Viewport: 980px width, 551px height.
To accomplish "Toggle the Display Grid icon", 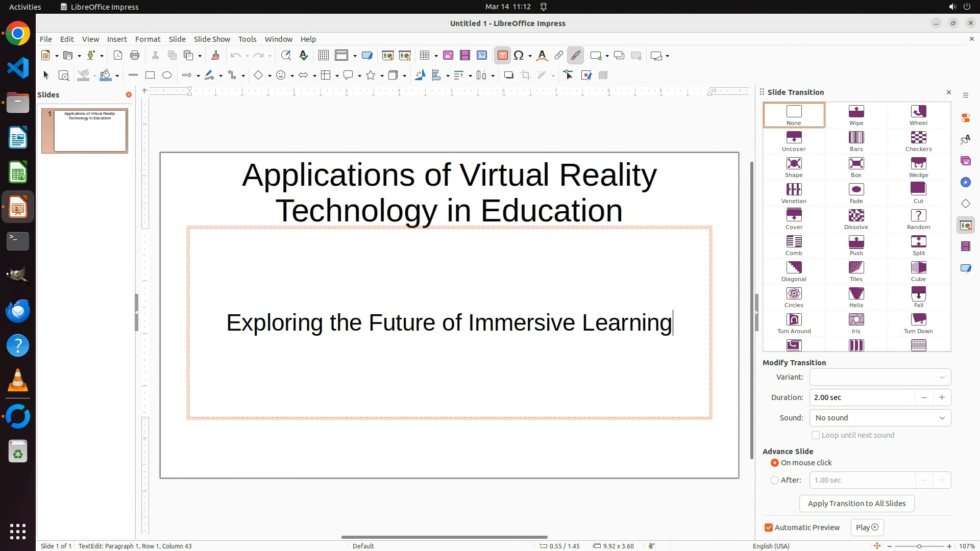I will (323, 56).
